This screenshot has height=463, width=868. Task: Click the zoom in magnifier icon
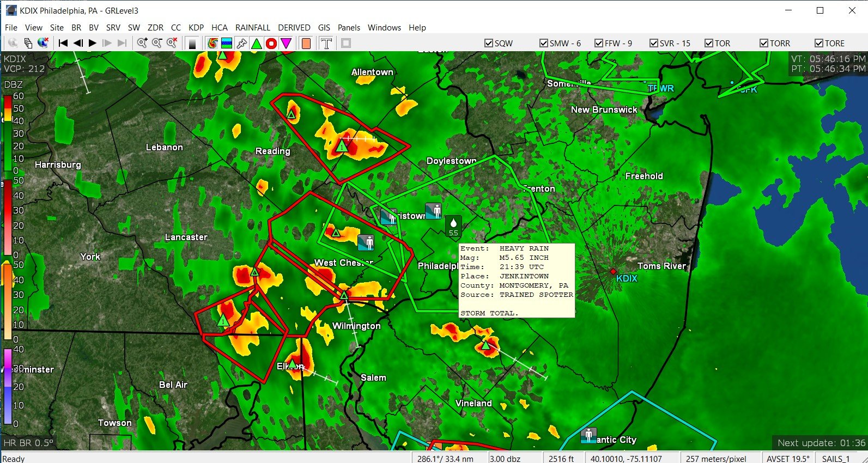point(142,43)
